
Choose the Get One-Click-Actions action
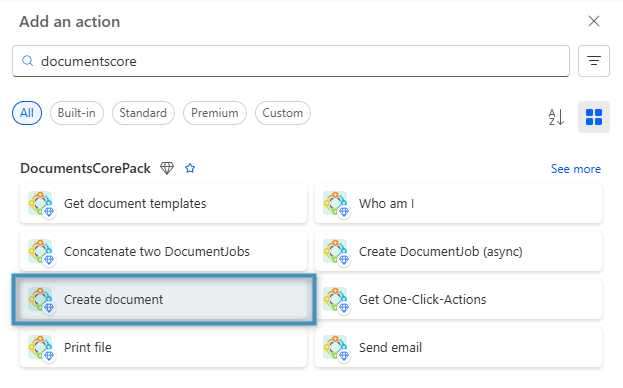pos(459,299)
